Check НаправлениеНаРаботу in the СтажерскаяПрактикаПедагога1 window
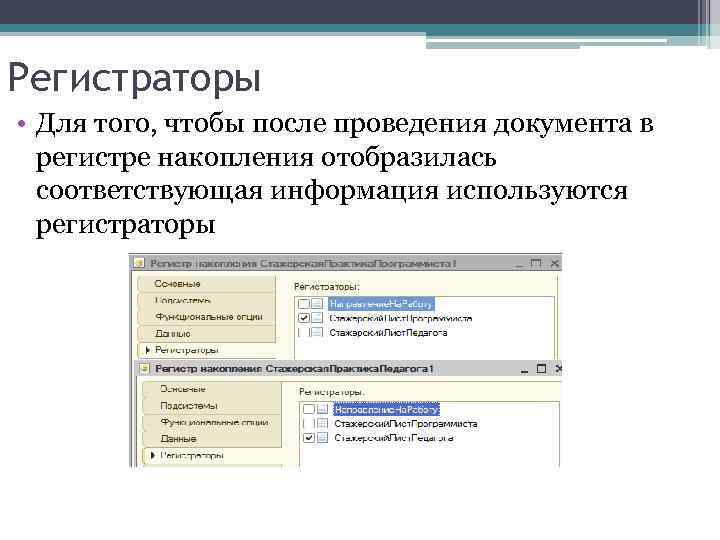Screen dimensions: 720x540 (x=309, y=409)
